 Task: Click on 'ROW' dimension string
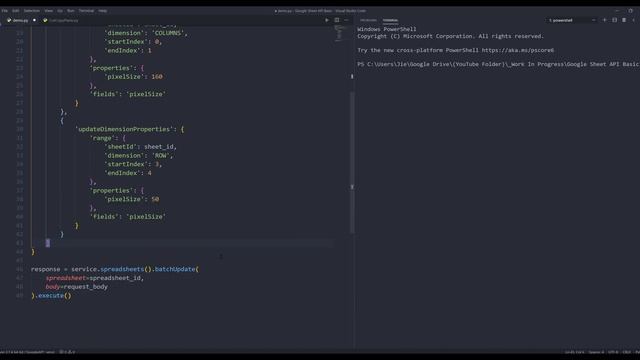click(x=161, y=156)
